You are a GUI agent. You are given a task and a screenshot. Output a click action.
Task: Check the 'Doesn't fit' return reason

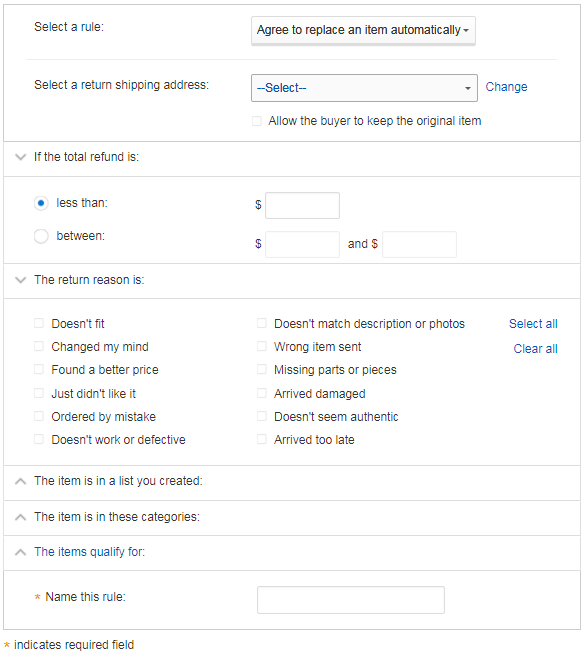tap(39, 323)
